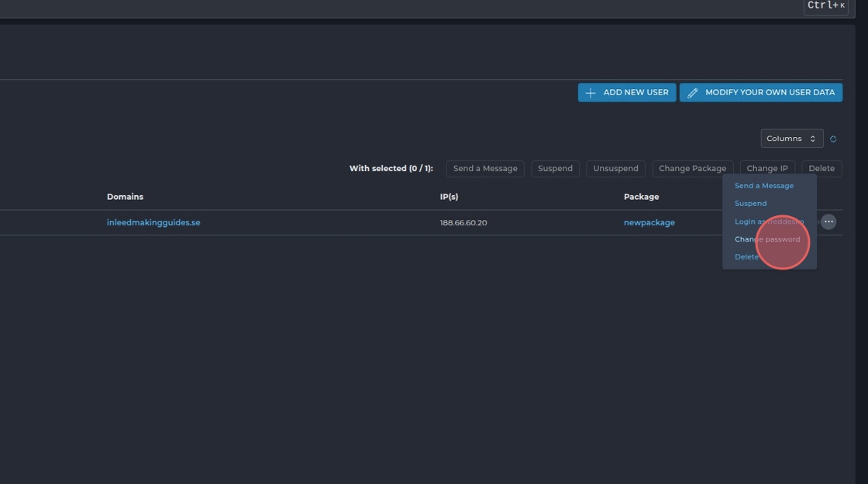The image size is (868, 484).
Task: Open the newpackage package link
Action: 649,223
